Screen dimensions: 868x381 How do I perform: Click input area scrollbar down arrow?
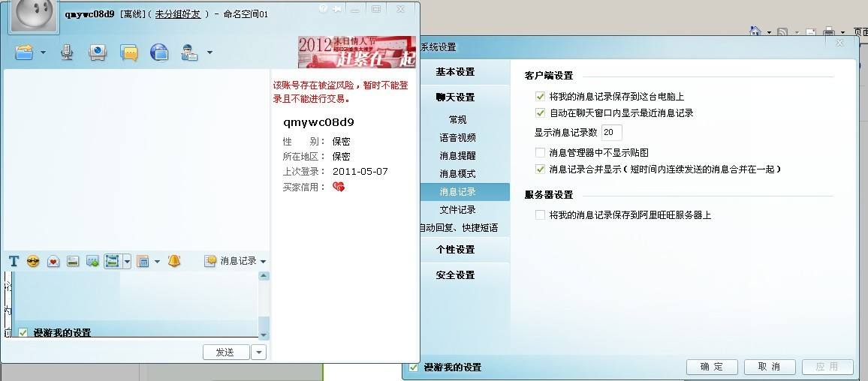coord(264,335)
